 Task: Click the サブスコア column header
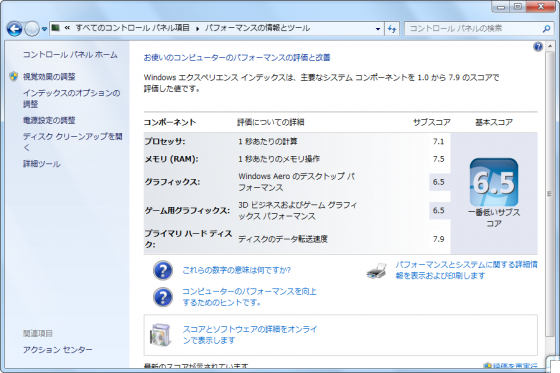pyautogui.click(x=432, y=122)
